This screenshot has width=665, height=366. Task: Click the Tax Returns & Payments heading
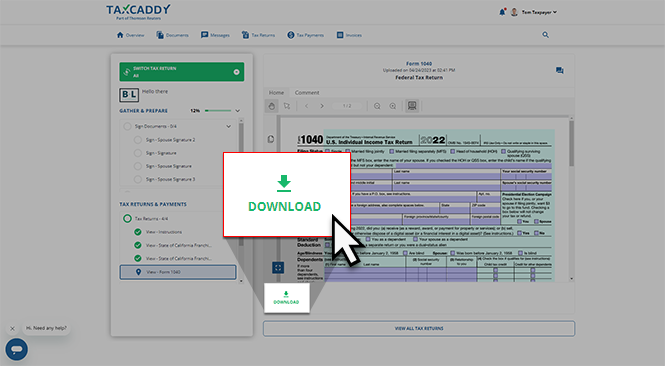click(153, 204)
